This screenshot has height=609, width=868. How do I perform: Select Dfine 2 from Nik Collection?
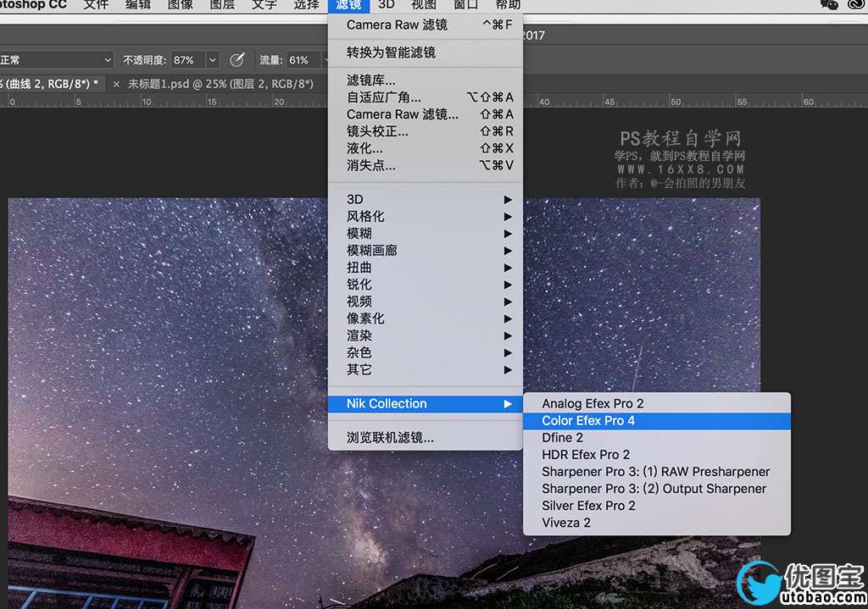[x=563, y=438]
